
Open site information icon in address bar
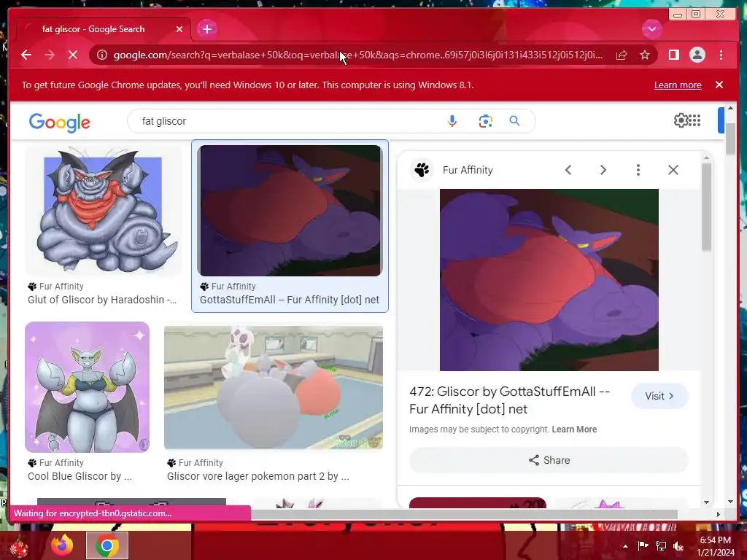pos(102,55)
